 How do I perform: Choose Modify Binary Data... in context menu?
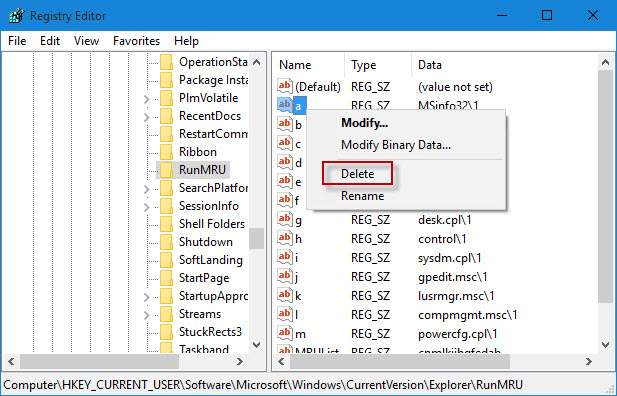coord(396,145)
